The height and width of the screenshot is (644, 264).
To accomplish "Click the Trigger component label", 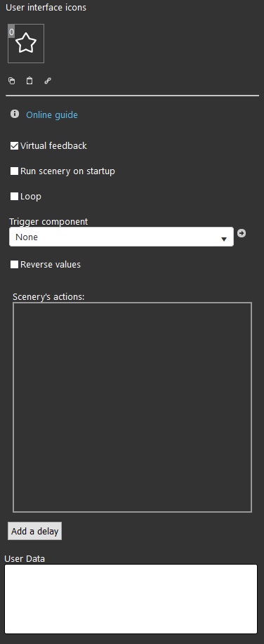I will click(x=48, y=221).
